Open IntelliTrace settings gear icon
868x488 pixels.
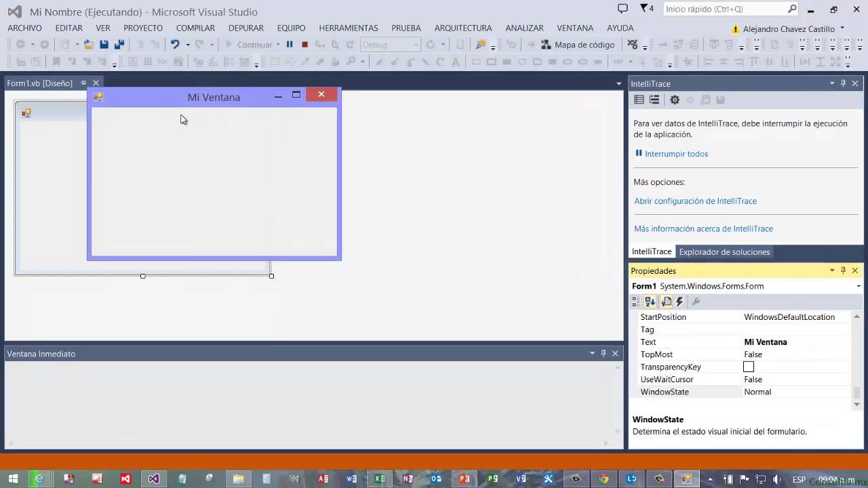click(675, 100)
